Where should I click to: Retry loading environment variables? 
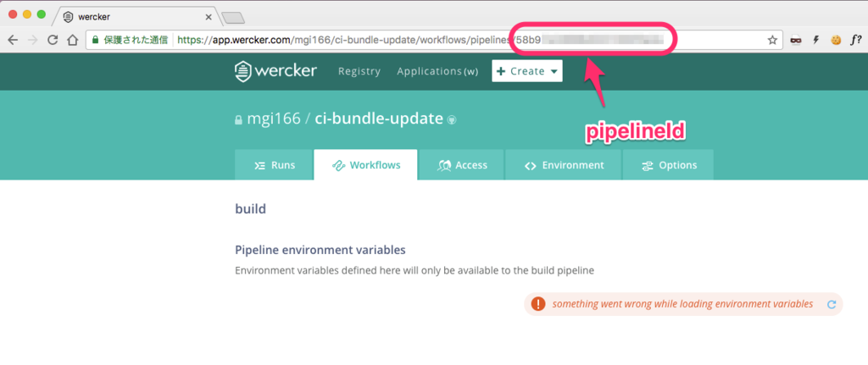[x=831, y=304]
